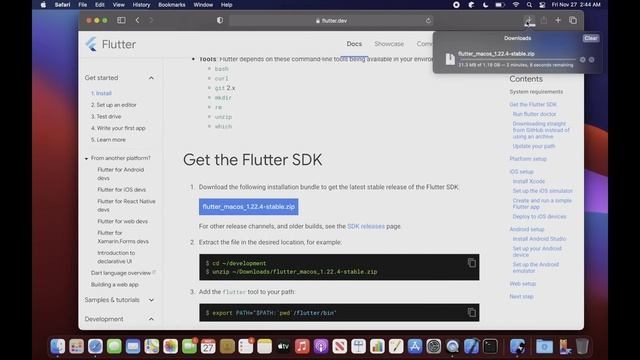The image size is (640, 360).
Task: Open Terminal from the Dock
Action: pos(490,347)
